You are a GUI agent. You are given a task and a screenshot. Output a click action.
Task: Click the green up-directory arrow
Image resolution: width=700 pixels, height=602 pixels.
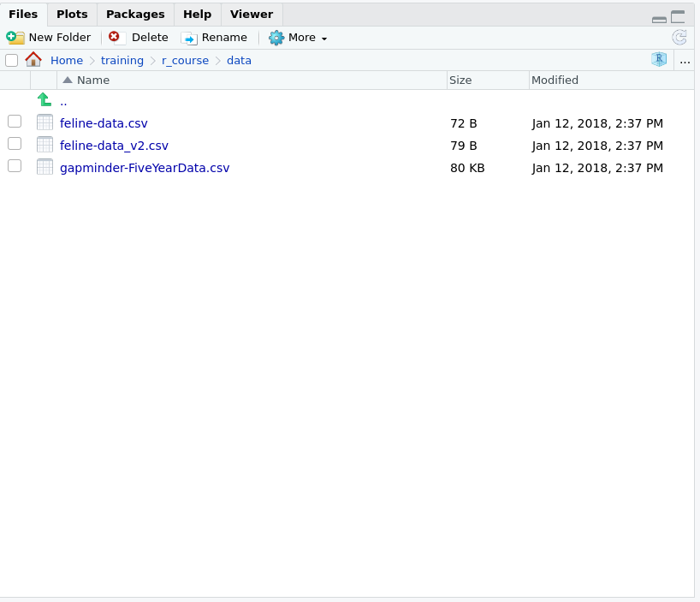tap(44, 100)
